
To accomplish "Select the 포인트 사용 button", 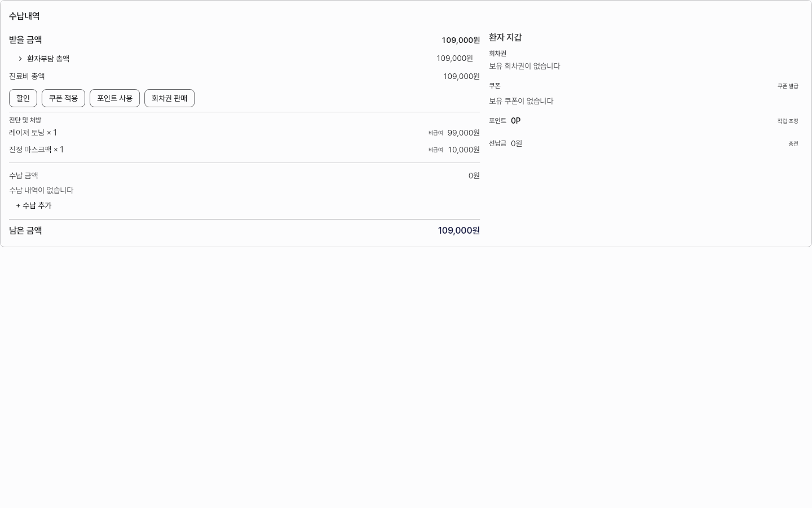I will tap(114, 98).
